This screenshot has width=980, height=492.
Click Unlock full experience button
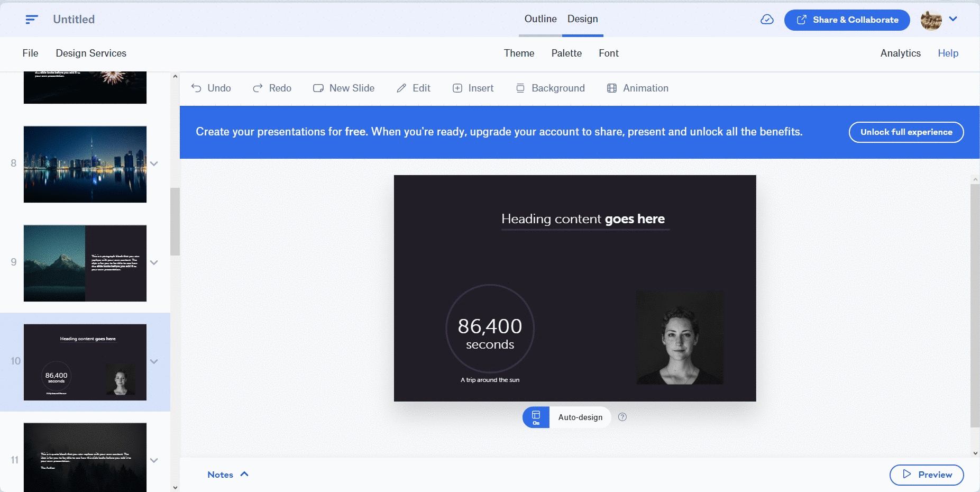pos(906,132)
